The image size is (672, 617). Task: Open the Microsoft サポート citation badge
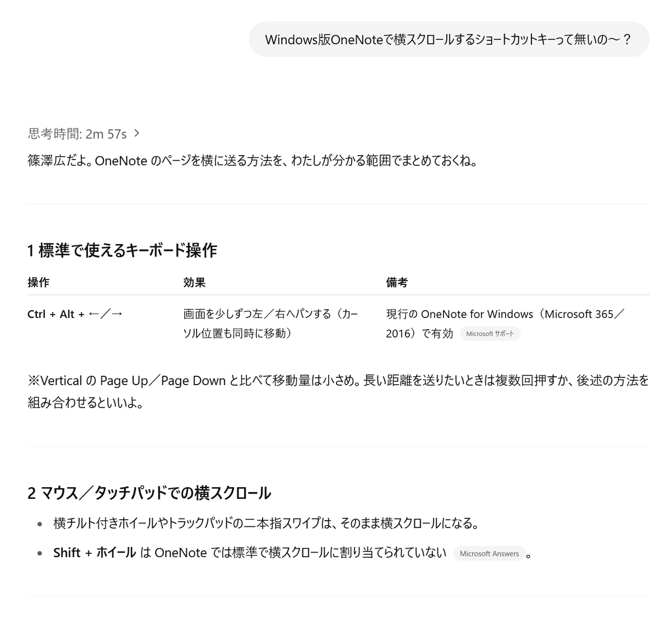click(490, 334)
